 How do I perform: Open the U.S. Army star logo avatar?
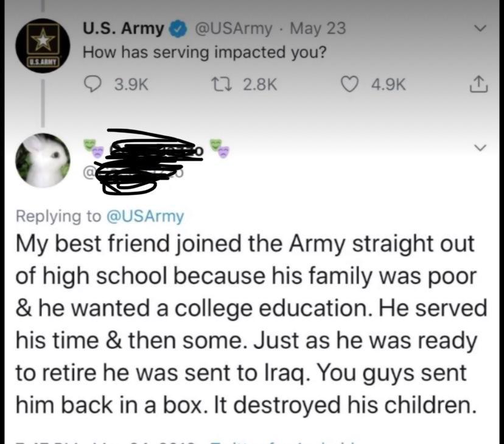pyautogui.click(x=43, y=45)
